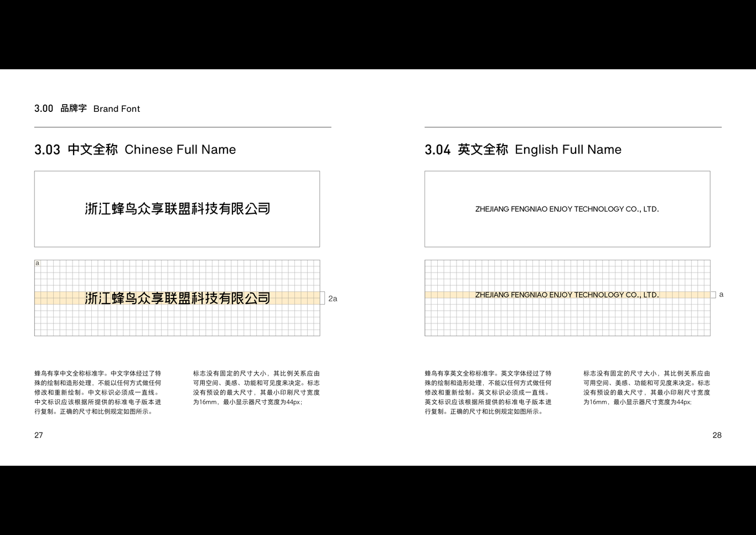Click the 'a' label right of the English grid

coord(721,295)
